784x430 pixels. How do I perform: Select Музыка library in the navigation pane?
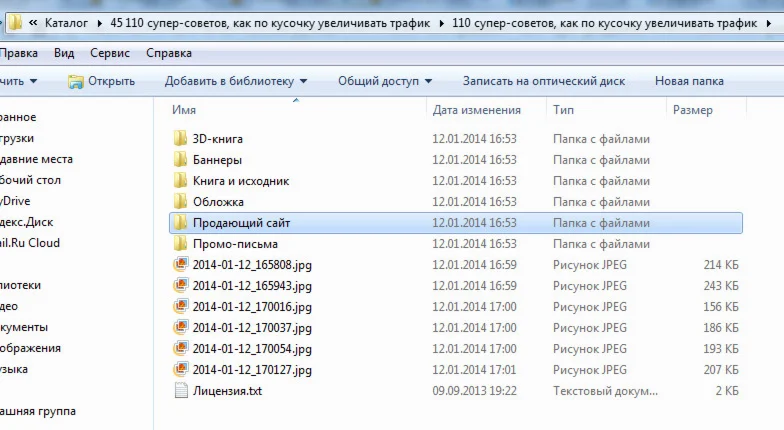[x=14, y=369]
